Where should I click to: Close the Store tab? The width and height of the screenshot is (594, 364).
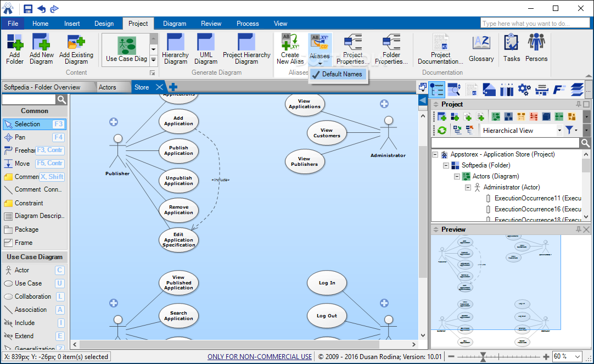(160, 87)
